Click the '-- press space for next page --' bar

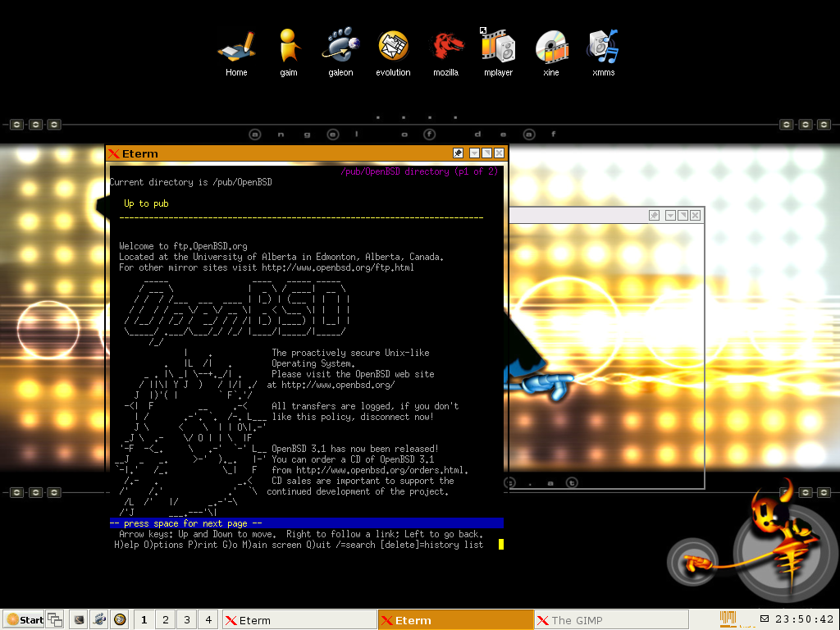point(307,523)
